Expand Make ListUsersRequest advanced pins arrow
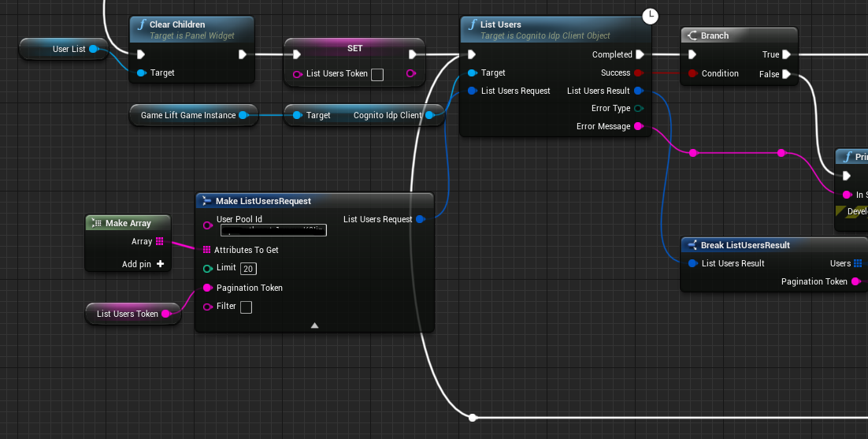This screenshot has height=439, width=868. tap(314, 325)
